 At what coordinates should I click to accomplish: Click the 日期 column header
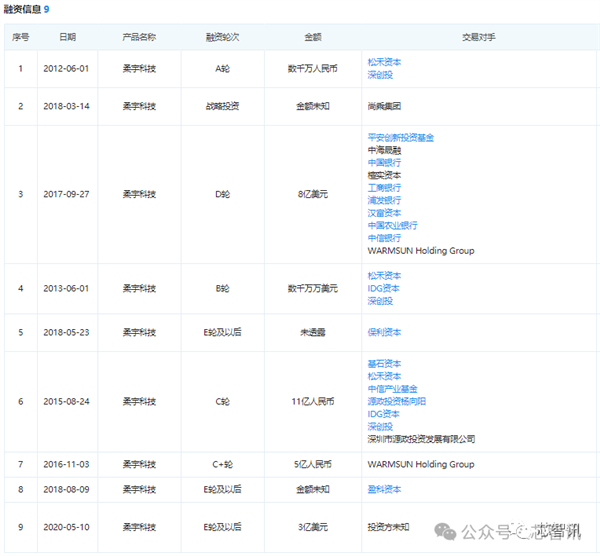(67, 37)
